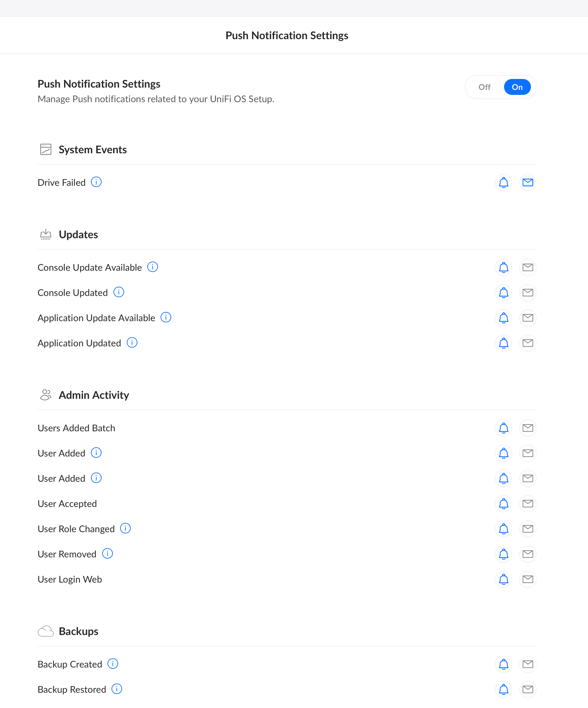Show info for Backup Created
The width and height of the screenshot is (588, 708).
pos(112,664)
